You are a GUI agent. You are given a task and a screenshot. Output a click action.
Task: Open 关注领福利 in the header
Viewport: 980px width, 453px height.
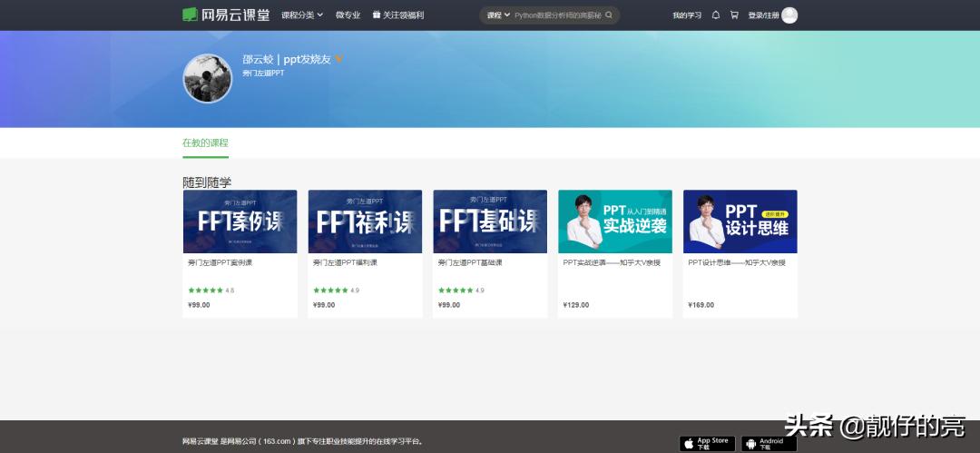click(x=403, y=15)
